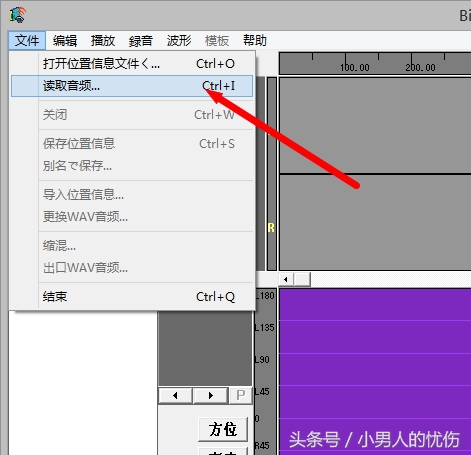Click the right-arrow step button beside P
The width and height of the screenshot is (471, 455).
coord(211,396)
